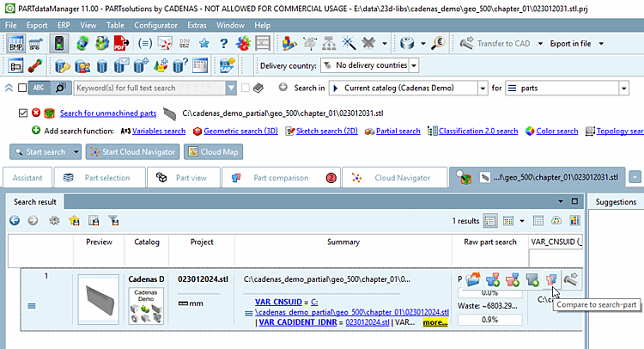This screenshot has height=349, width=644.
Task: Click the question mark help icon
Action: pos(223,43)
